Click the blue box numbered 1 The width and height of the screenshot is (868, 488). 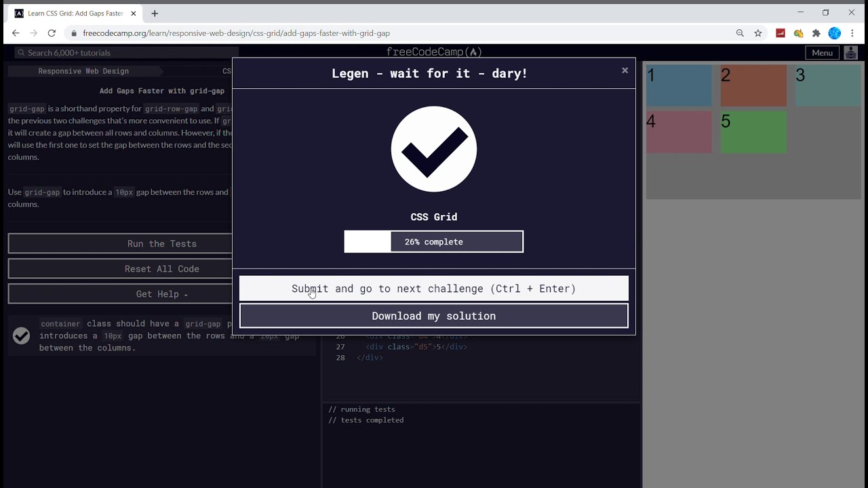(679, 85)
